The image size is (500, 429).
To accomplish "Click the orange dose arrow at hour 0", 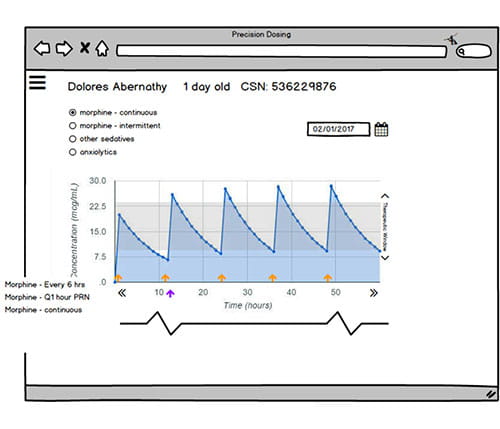I will click(118, 278).
